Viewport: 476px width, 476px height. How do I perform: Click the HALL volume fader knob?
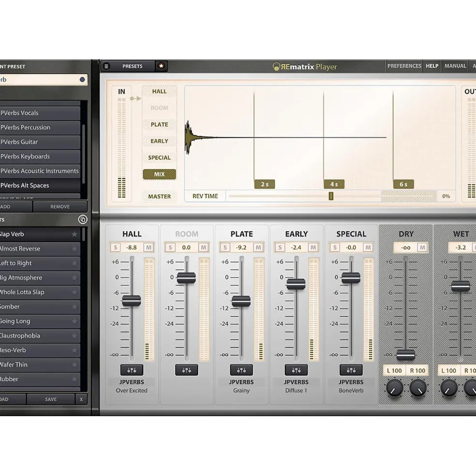coord(131,301)
